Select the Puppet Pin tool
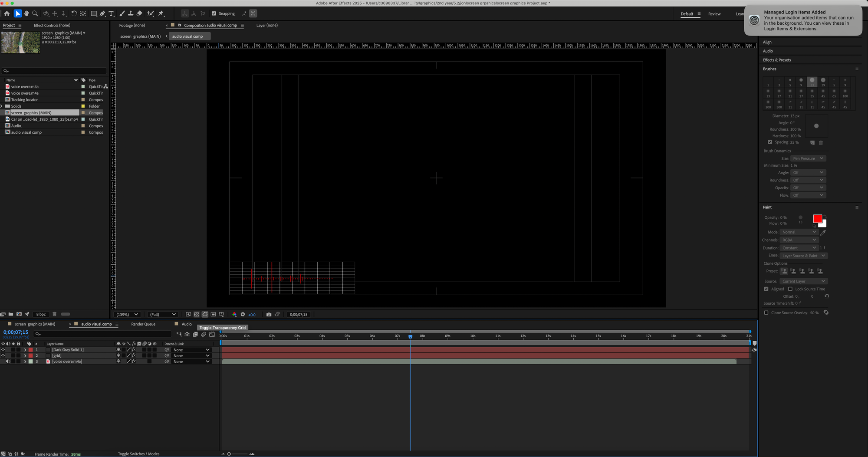868x457 pixels. (x=161, y=13)
